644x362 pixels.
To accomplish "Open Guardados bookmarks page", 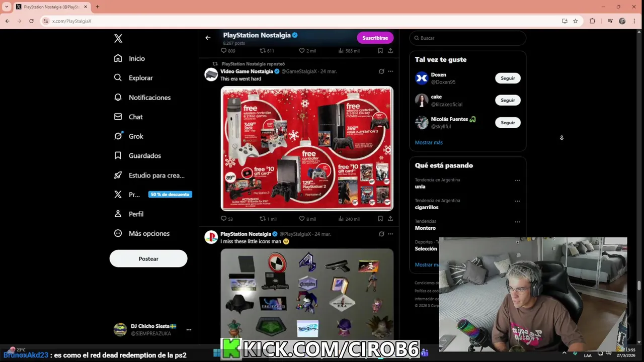I will 138,155.
